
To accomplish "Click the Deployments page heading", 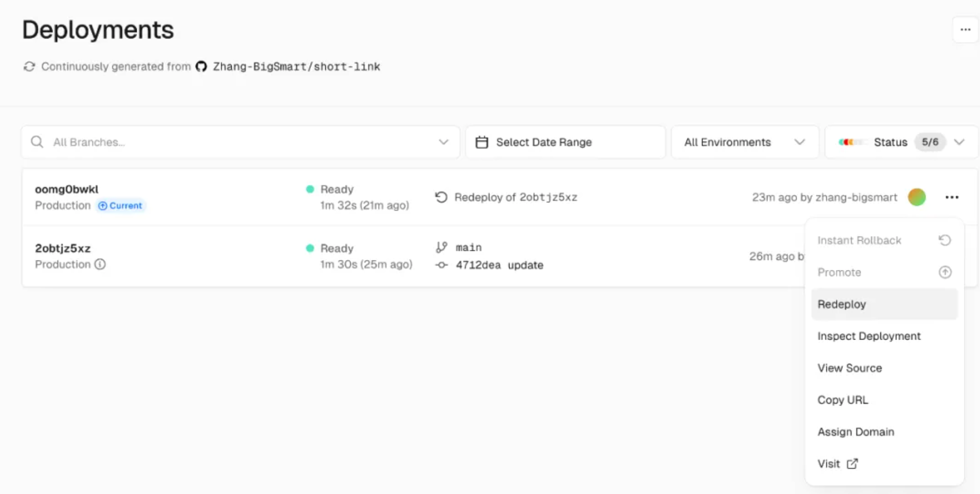I will click(x=98, y=30).
